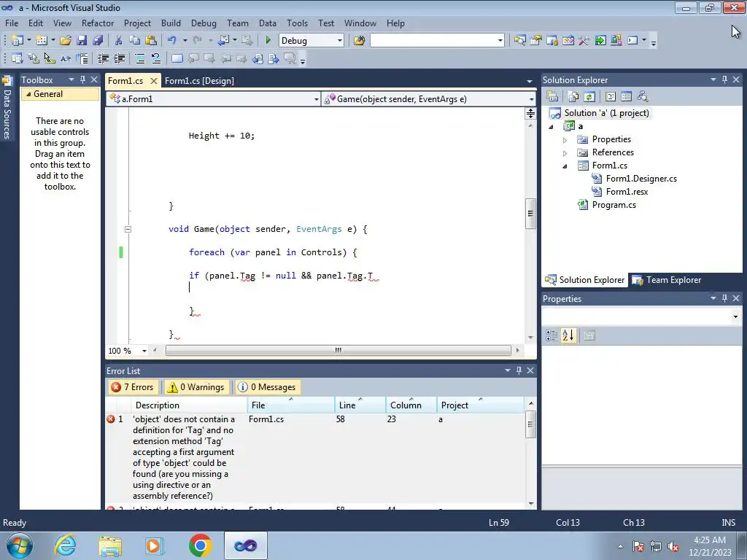Sort the Error List by Line column
Image resolution: width=747 pixels, height=560 pixels.
[x=360, y=405]
